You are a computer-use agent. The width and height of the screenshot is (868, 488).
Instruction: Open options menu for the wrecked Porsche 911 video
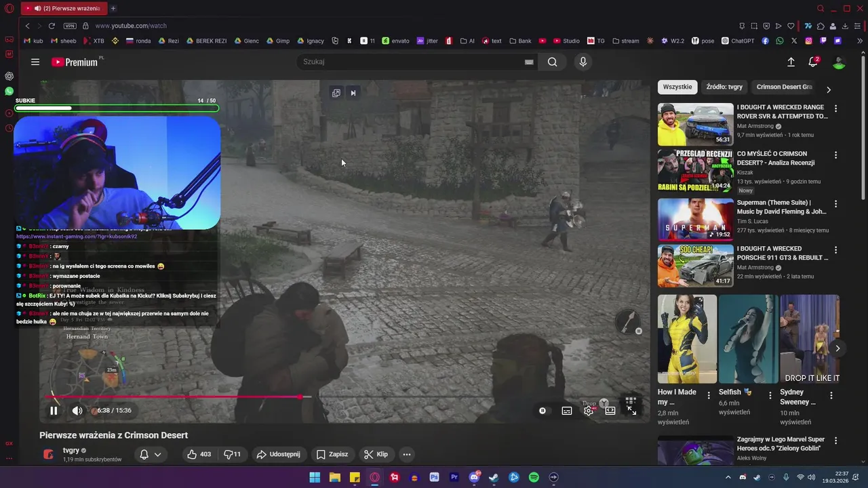pos(835,249)
